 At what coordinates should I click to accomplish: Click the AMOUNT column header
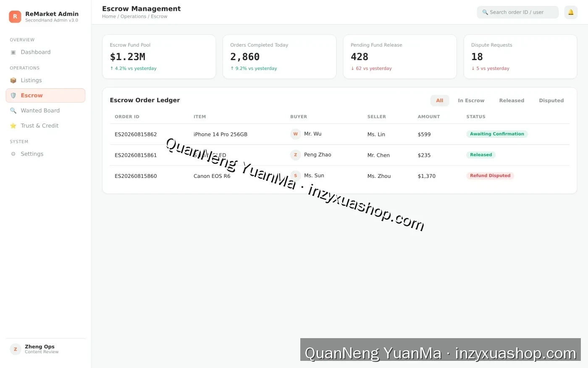point(429,117)
